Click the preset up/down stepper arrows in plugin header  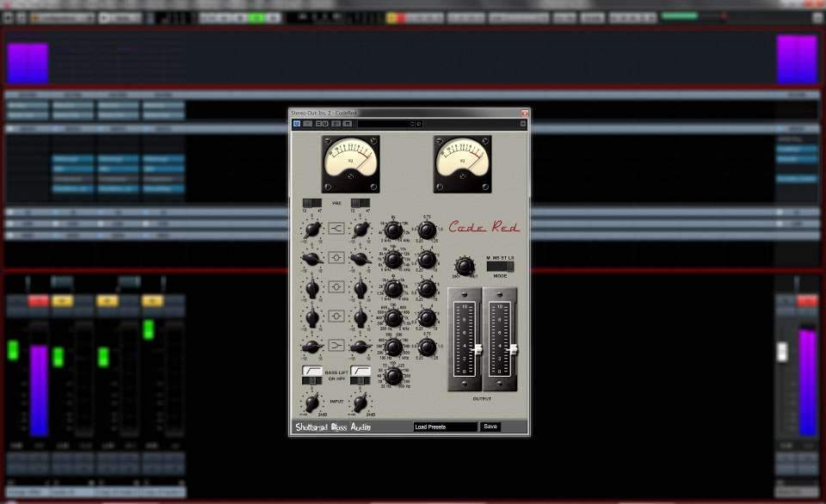412,124
